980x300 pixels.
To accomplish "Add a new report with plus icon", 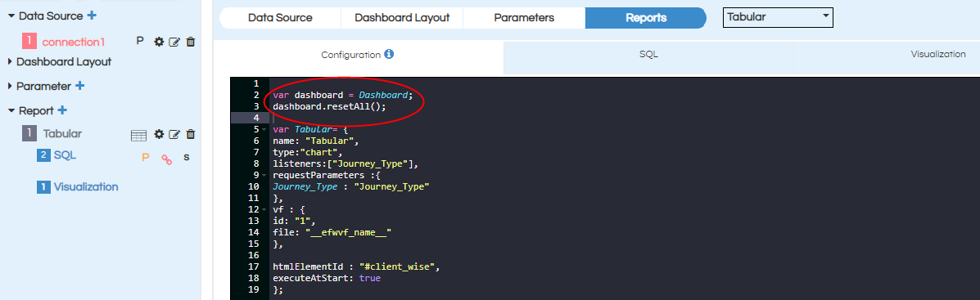I will pyautogui.click(x=62, y=110).
